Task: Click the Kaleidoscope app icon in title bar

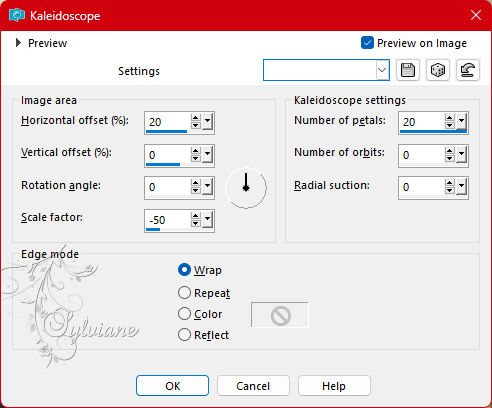Action: pos(17,15)
